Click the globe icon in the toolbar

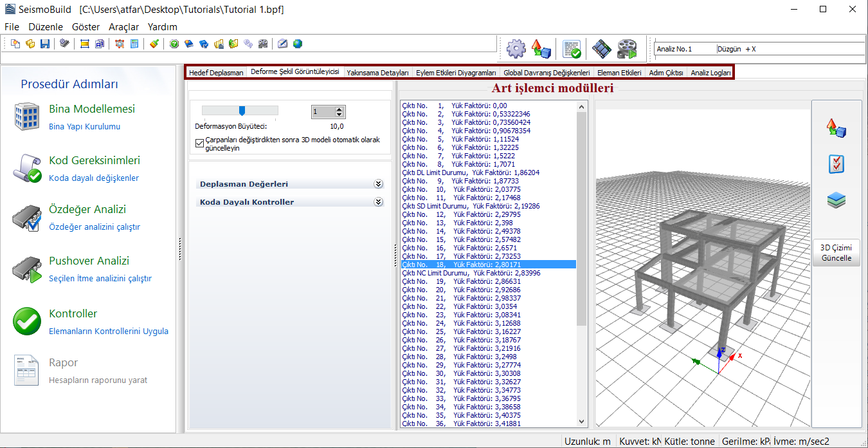[297, 44]
